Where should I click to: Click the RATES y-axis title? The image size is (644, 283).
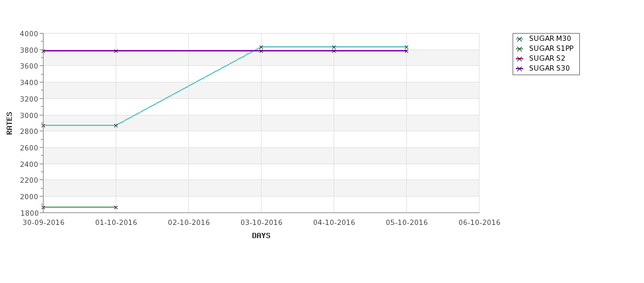9,123
